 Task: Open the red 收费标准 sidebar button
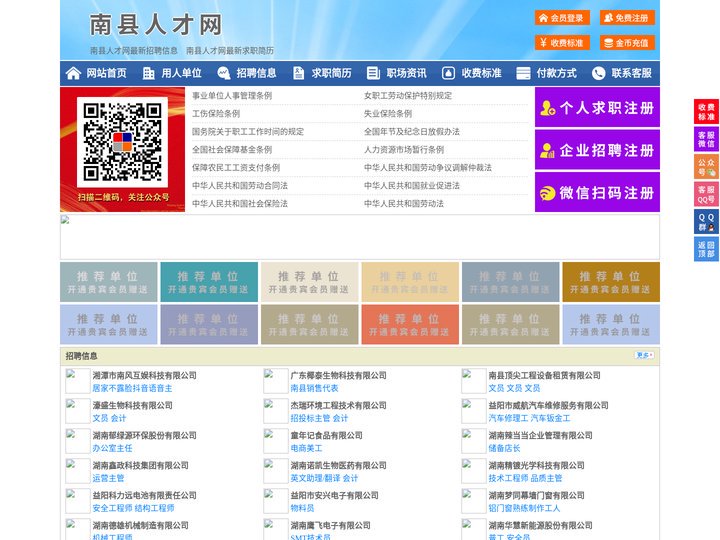tap(706, 112)
